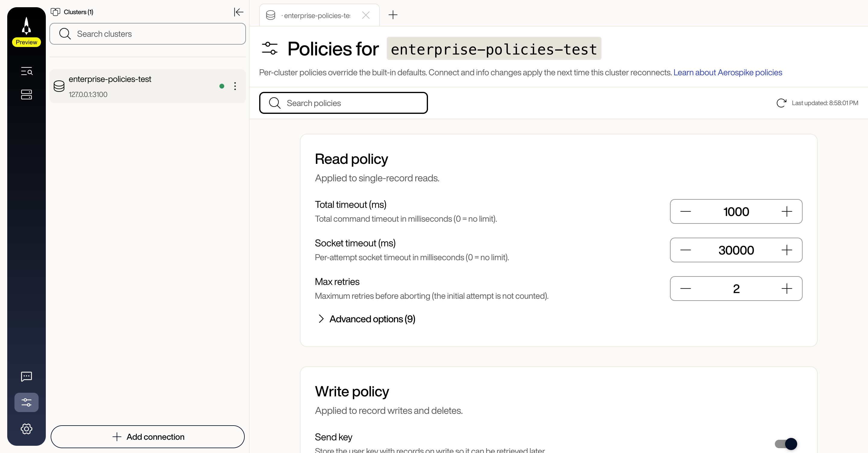This screenshot has height=453, width=868.
Task: Collapse the clusters panel arrow icon
Action: [239, 12]
